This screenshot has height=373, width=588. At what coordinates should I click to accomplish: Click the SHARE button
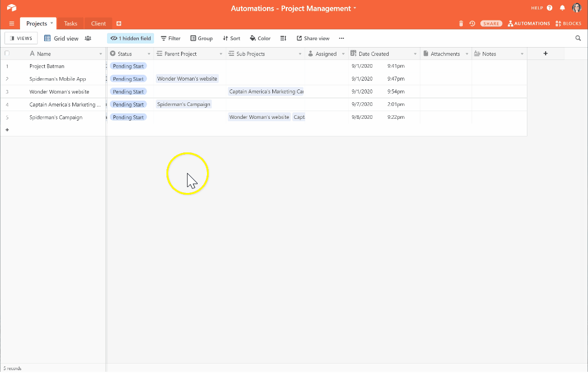tap(491, 23)
